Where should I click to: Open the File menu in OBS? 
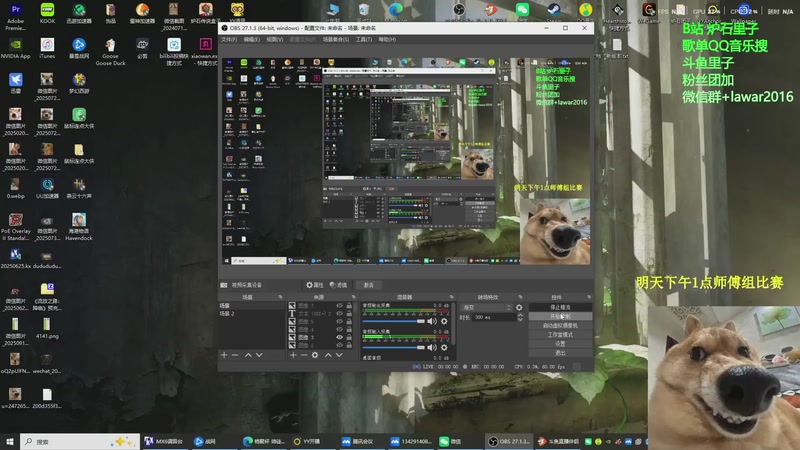pyautogui.click(x=229, y=39)
